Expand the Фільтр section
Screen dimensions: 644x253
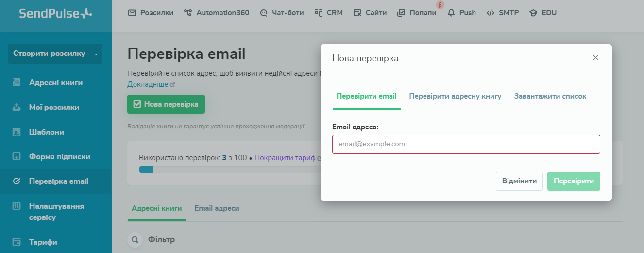(161, 239)
